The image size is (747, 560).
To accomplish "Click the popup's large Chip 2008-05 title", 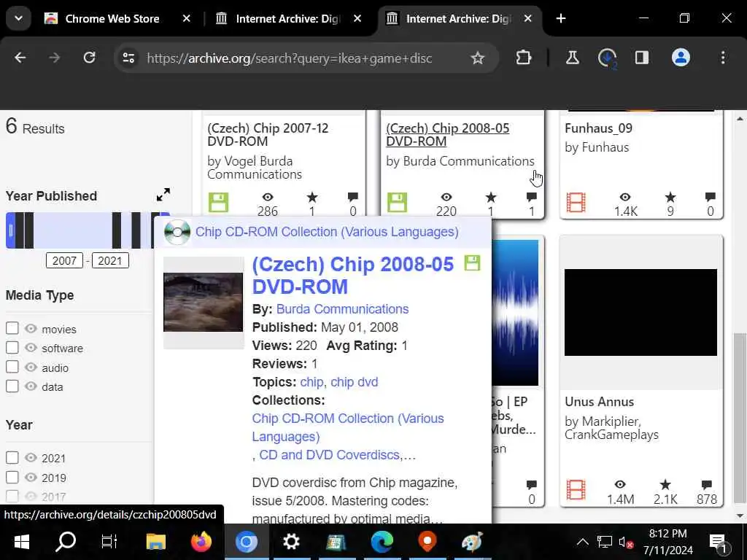I will (352, 275).
